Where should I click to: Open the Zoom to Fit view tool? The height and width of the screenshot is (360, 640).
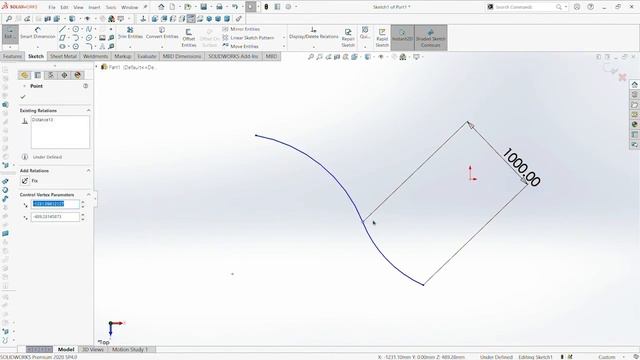[x=311, y=57]
